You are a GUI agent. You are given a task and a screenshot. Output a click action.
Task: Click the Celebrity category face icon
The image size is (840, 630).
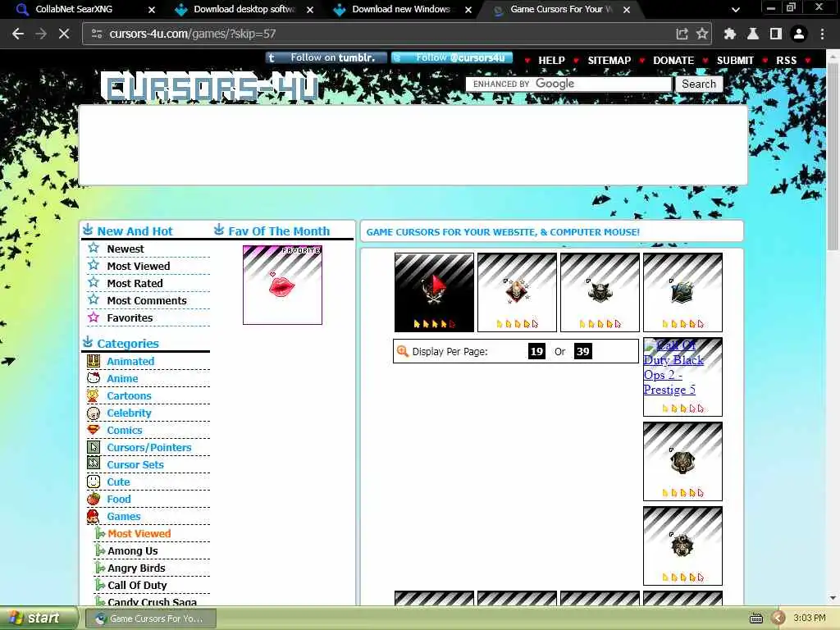(94, 413)
